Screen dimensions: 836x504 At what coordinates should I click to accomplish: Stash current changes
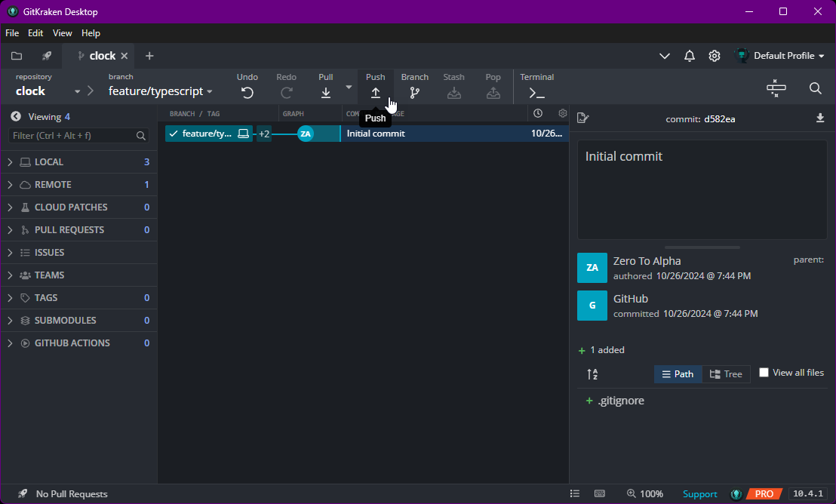[x=453, y=92]
